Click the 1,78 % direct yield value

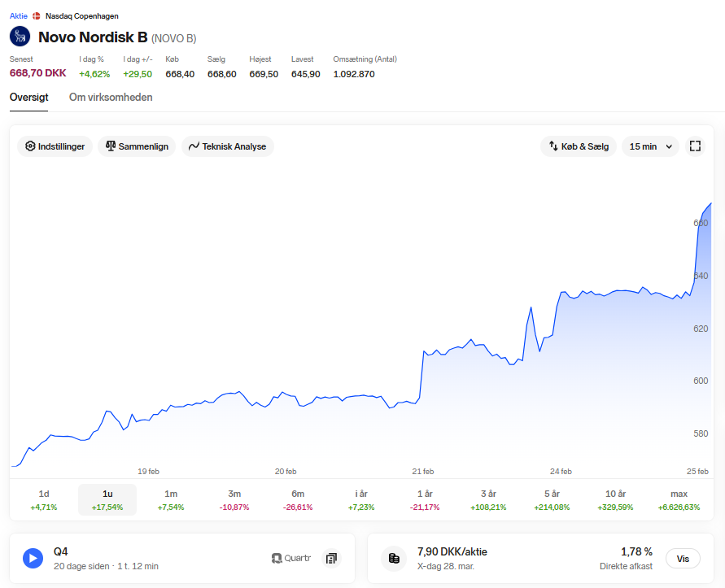pyautogui.click(x=636, y=552)
